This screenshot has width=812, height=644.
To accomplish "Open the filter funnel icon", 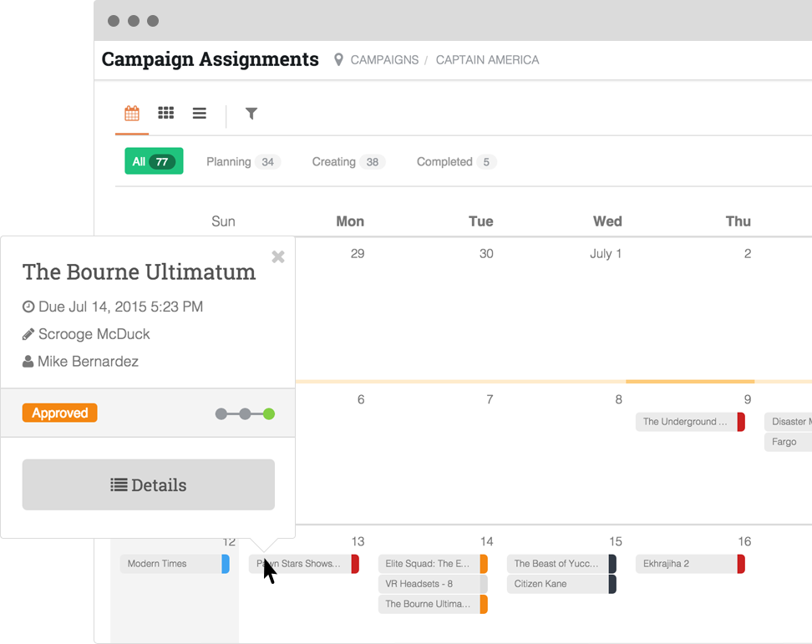I will (251, 114).
